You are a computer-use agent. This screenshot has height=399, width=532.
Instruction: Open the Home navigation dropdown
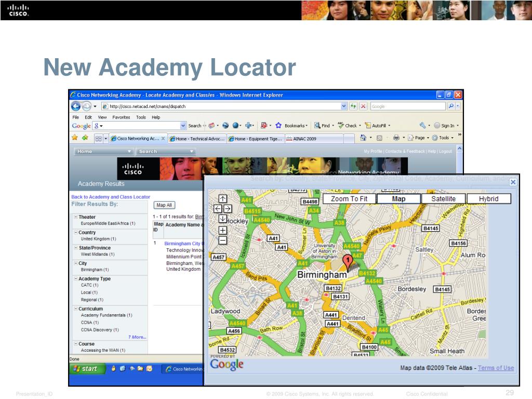[103, 151]
